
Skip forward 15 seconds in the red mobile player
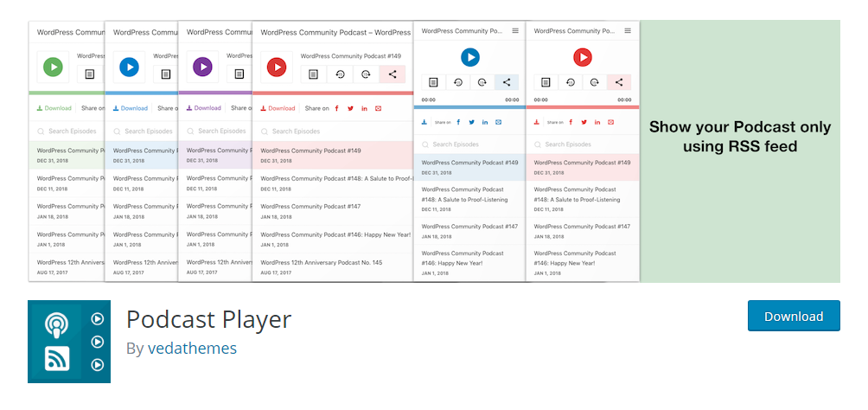click(595, 82)
